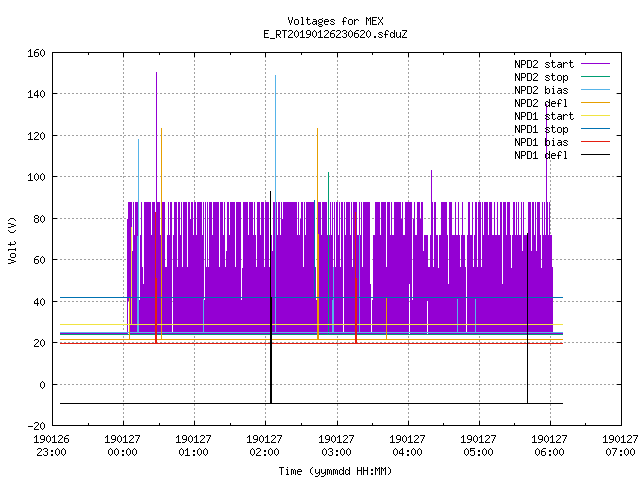Image resolution: width=640 pixels, height=480 pixels.
Task: Click the 'NPD2 defl' legend label
Action: point(541,103)
